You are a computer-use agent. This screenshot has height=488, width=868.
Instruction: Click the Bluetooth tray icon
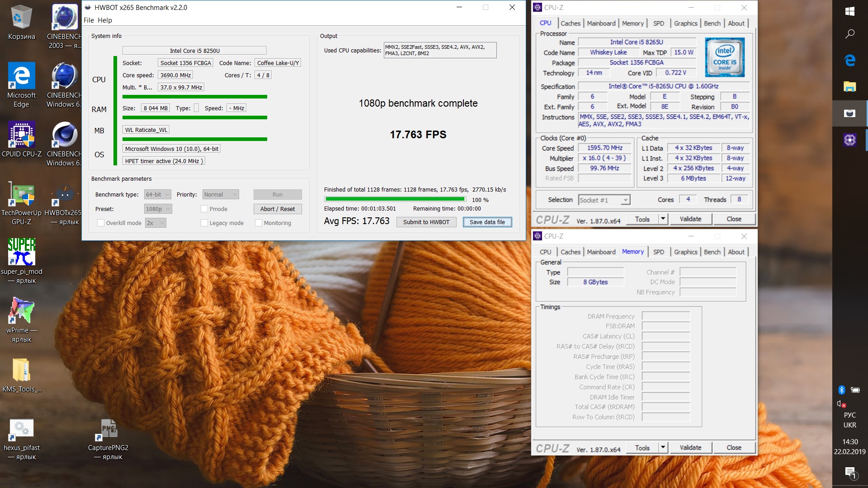coord(841,389)
